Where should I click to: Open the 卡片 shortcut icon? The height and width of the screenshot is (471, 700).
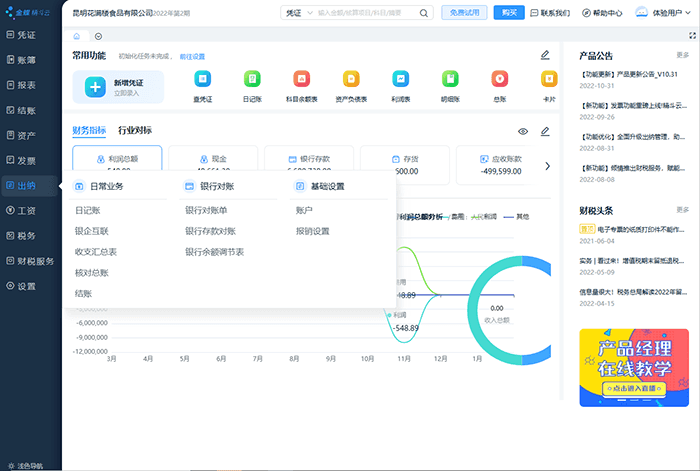(549, 79)
